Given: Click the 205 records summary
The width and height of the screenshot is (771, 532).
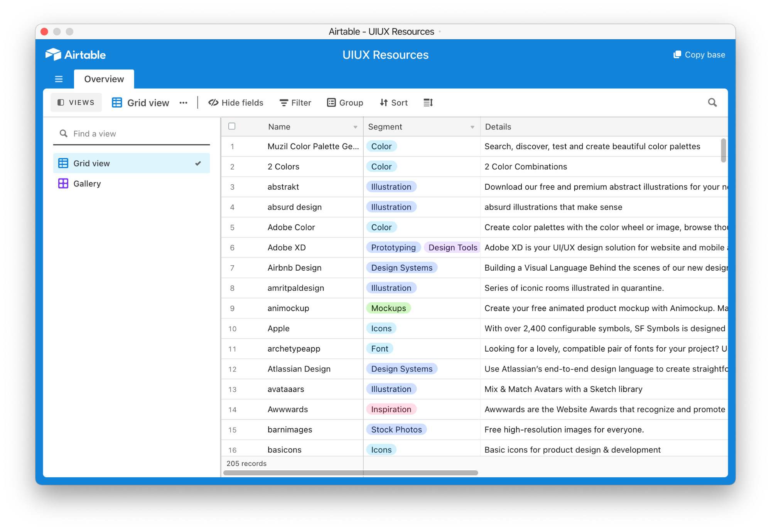Looking at the screenshot, I should 246,463.
